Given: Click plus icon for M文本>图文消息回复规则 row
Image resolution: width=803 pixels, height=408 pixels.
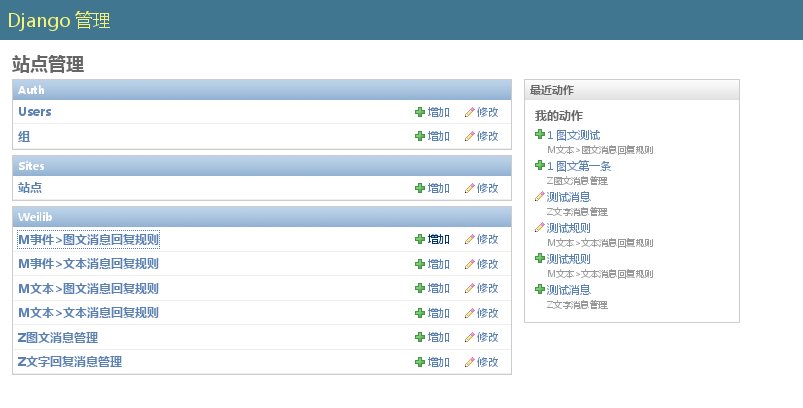Looking at the screenshot, I should click(420, 288).
